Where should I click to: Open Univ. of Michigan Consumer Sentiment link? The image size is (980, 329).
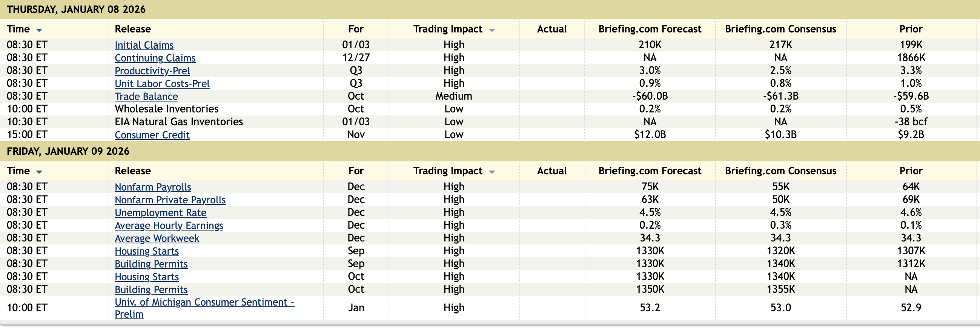[204, 303]
